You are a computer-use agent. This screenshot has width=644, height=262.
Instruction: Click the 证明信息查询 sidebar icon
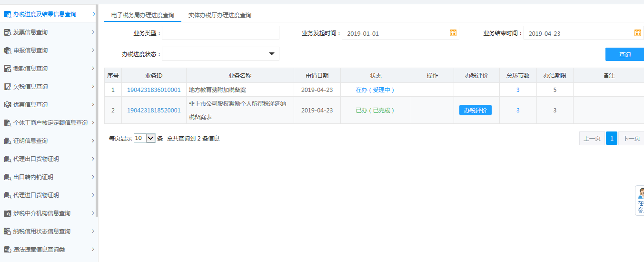[x=7, y=141]
